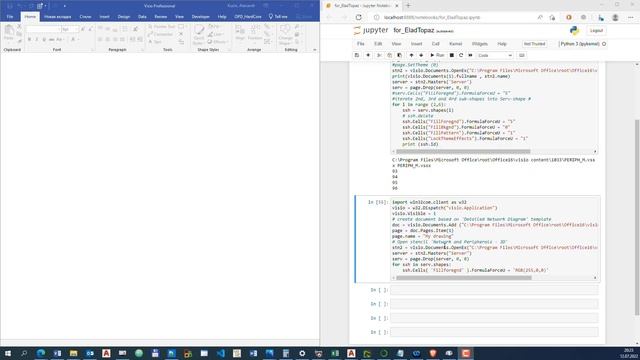
Task: Click the horizontal scrollbar of the selected code cell
Action: [x=464, y=278]
